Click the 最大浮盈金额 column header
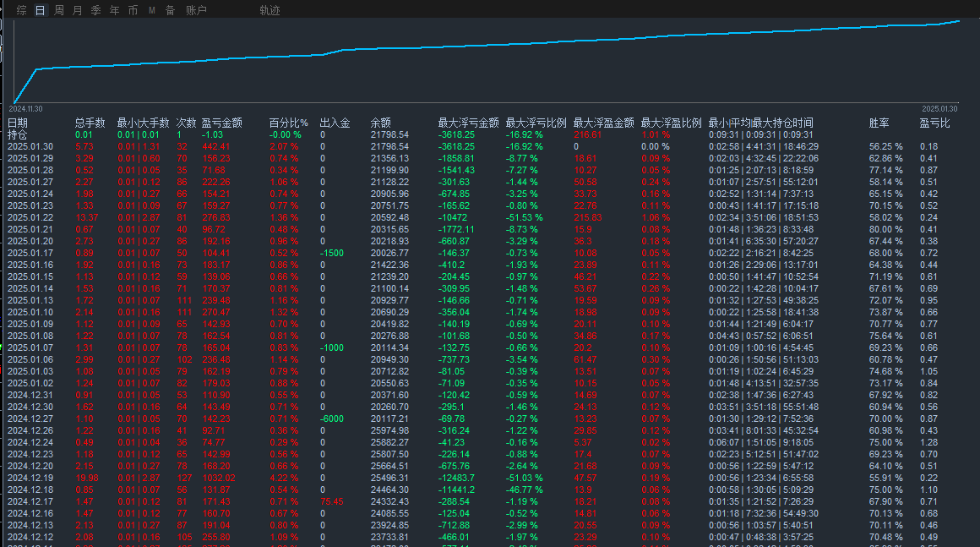The image size is (980, 547). pos(604,123)
